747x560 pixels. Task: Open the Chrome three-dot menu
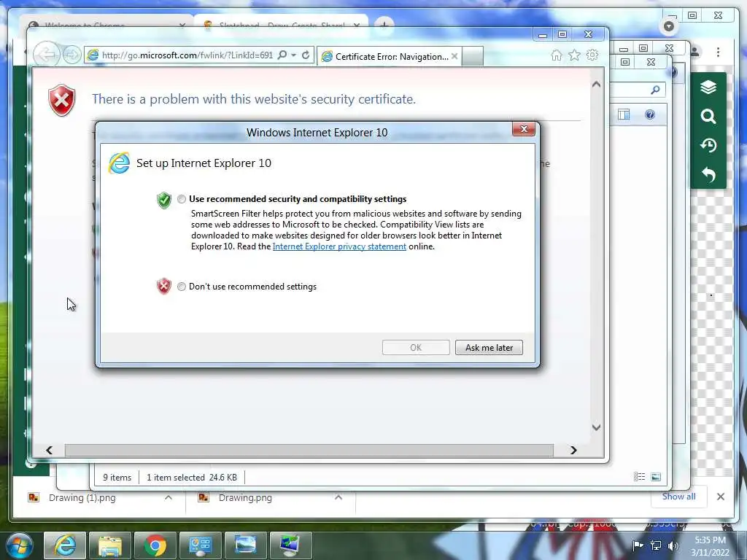pyautogui.click(x=718, y=52)
